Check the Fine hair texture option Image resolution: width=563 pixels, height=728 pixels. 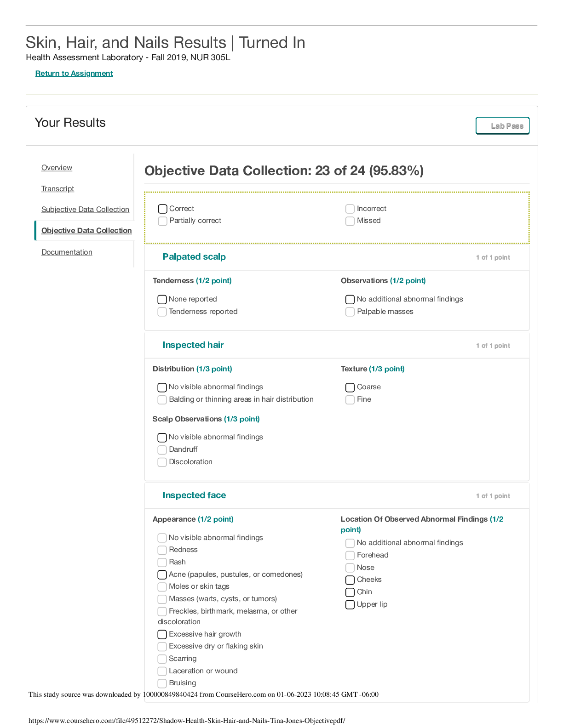[350, 400]
